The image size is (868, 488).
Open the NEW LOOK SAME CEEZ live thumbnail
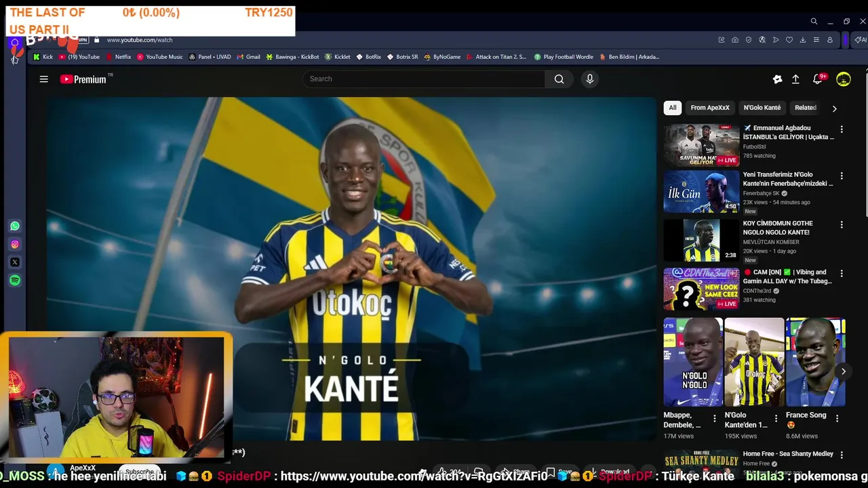point(701,289)
